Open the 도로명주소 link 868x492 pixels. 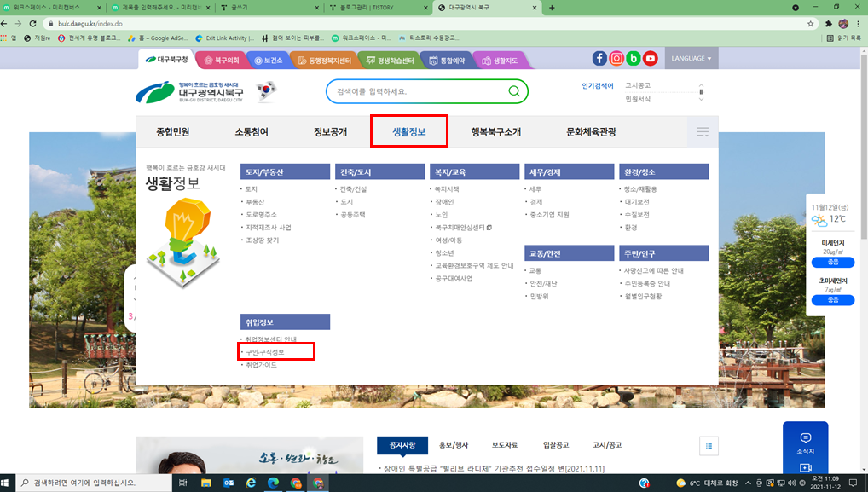click(261, 215)
